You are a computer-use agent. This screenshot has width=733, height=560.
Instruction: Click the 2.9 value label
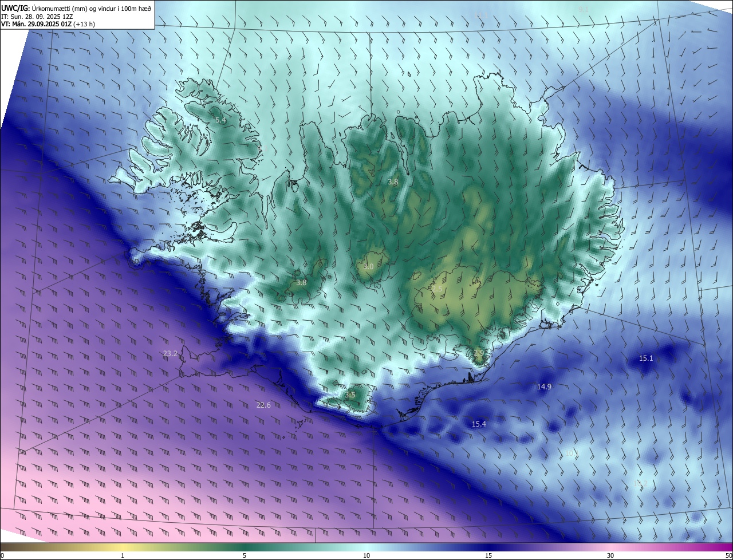(479, 352)
